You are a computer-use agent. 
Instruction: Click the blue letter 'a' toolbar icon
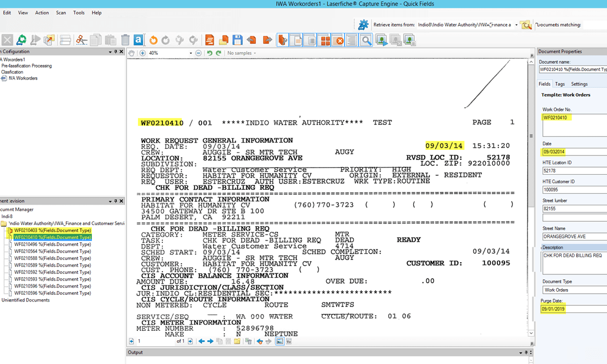click(x=138, y=40)
